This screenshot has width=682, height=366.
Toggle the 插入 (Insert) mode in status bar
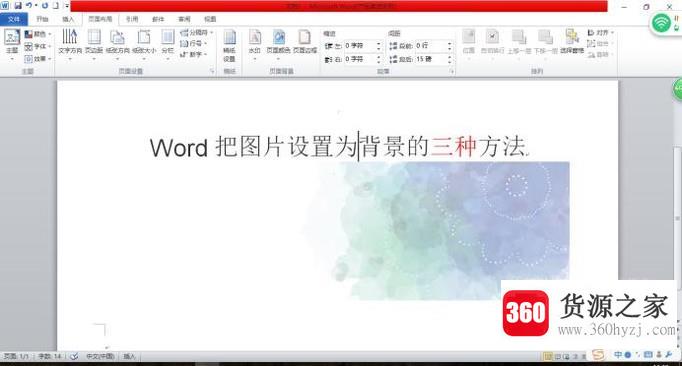point(129,356)
